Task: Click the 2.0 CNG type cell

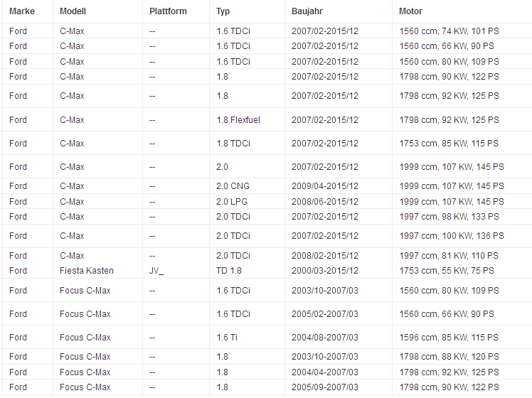Action: pyautogui.click(x=233, y=186)
